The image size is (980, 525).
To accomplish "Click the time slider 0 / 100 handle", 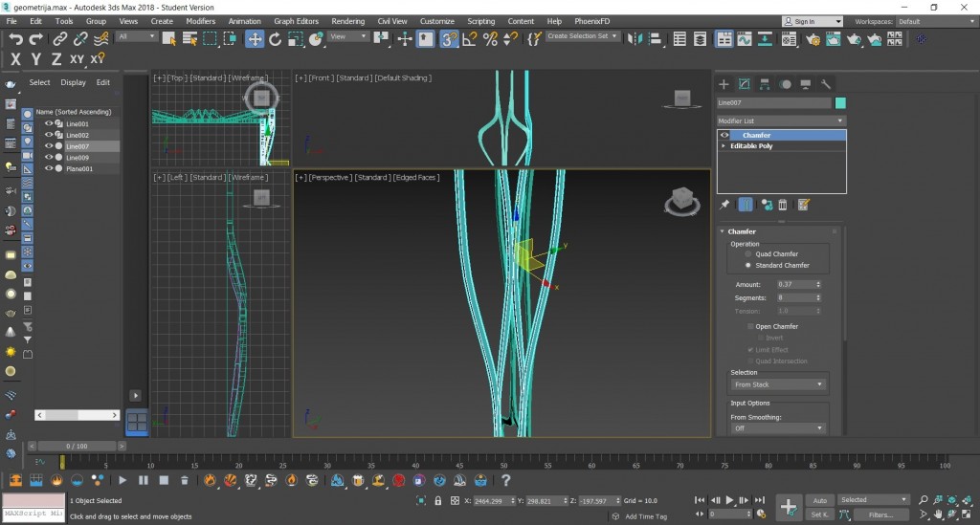I will (77, 446).
